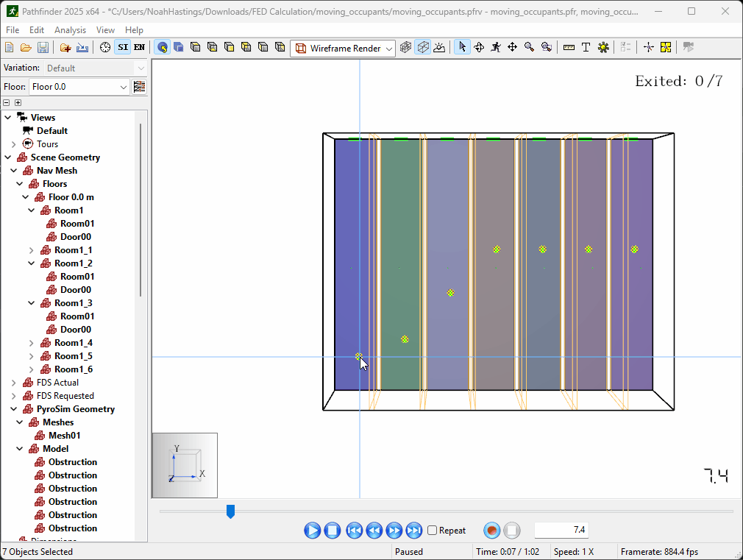Click the Speed: 1 X status entry
Viewport: 743px width, 560px height.
[573, 551]
